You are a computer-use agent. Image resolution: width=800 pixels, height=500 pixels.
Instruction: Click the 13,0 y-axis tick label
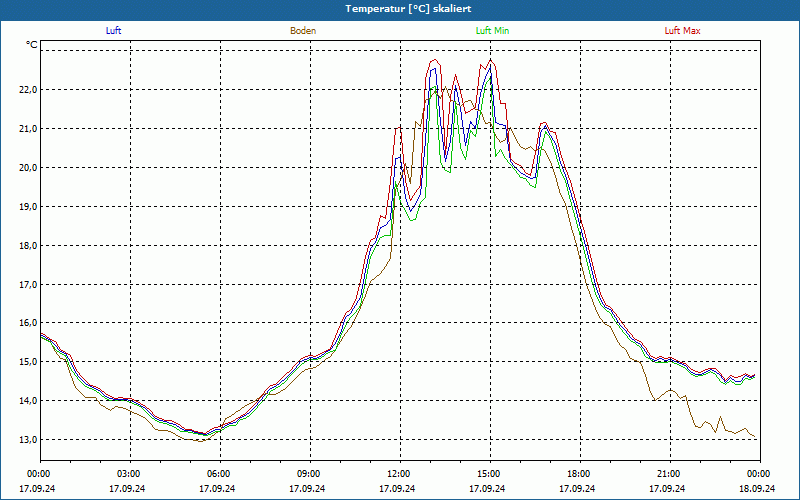click(x=26, y=440)
